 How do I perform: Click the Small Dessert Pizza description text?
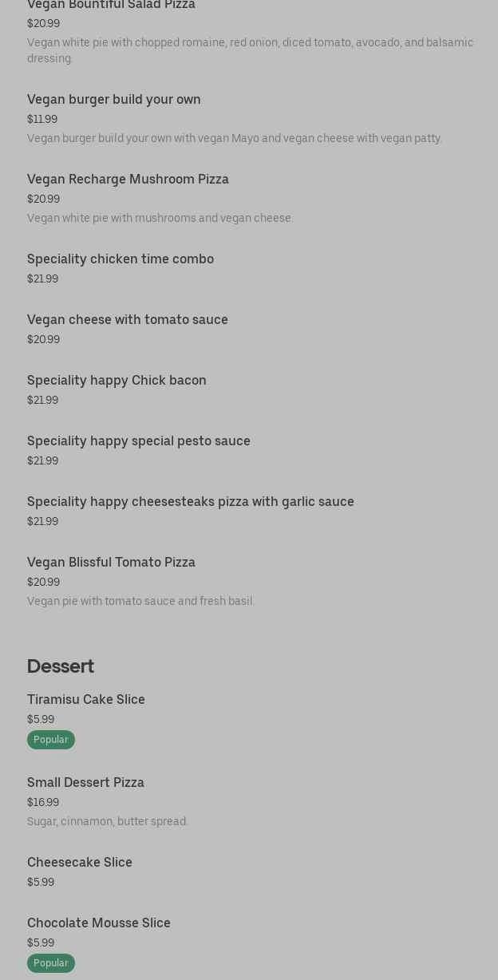point(108,821)
